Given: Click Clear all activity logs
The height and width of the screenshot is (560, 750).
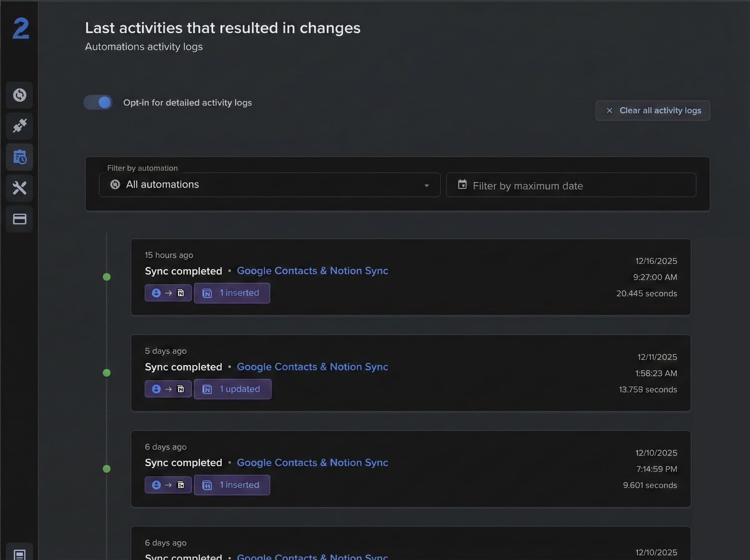Looking at the screenshot, I should click(653, 111).
